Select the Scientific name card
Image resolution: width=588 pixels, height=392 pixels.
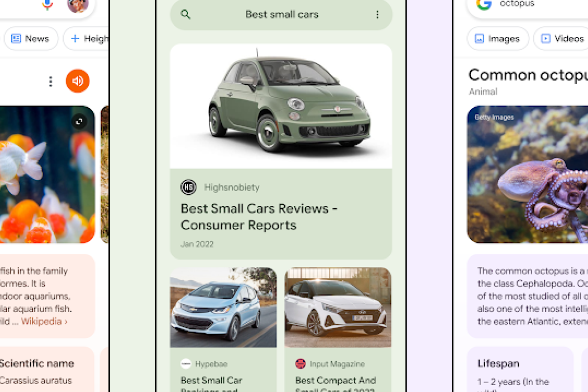(x=47, y=369)
